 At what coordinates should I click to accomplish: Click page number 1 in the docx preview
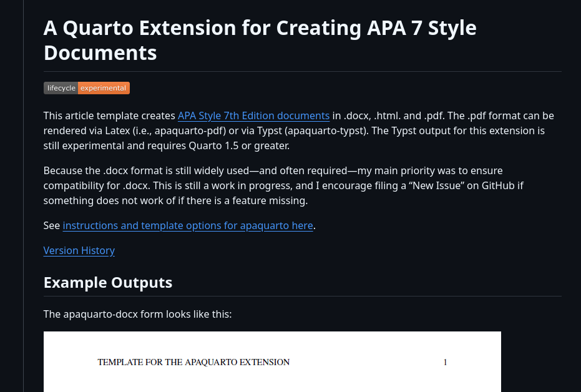coord(445,362)
